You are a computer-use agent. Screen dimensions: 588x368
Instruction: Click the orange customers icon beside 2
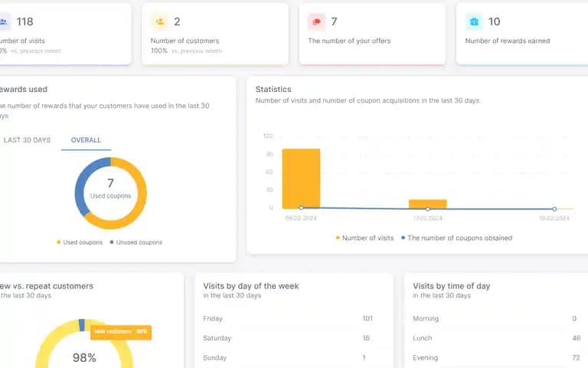pyautogui.click(x=160, y=21)
